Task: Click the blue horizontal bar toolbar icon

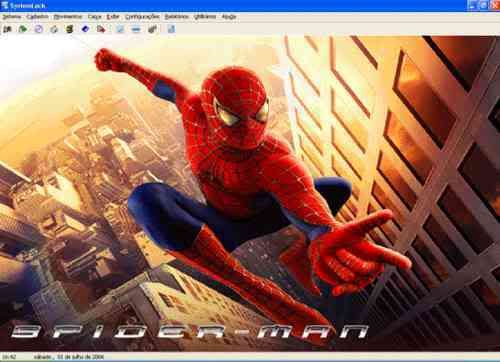Action: [x=136, y=29]
